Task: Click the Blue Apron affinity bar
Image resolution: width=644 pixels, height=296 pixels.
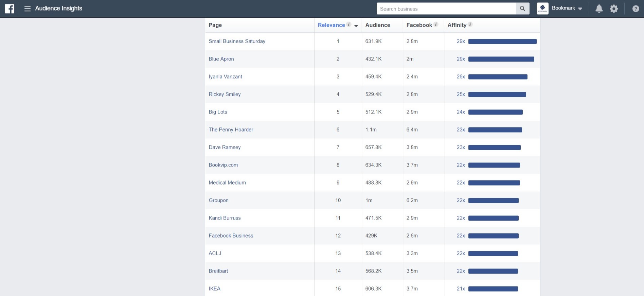Action: tap(501, 59)
